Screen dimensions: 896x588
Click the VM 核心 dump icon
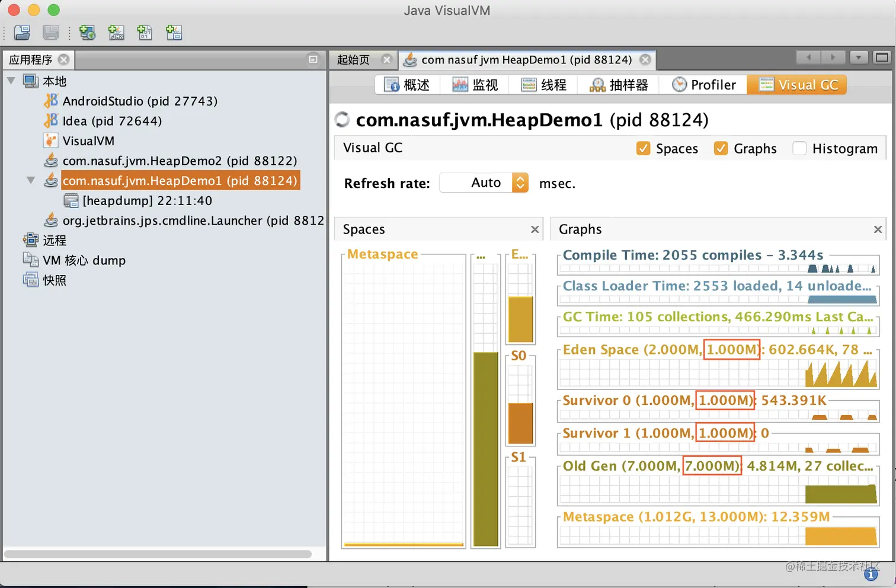click(31, 260)
